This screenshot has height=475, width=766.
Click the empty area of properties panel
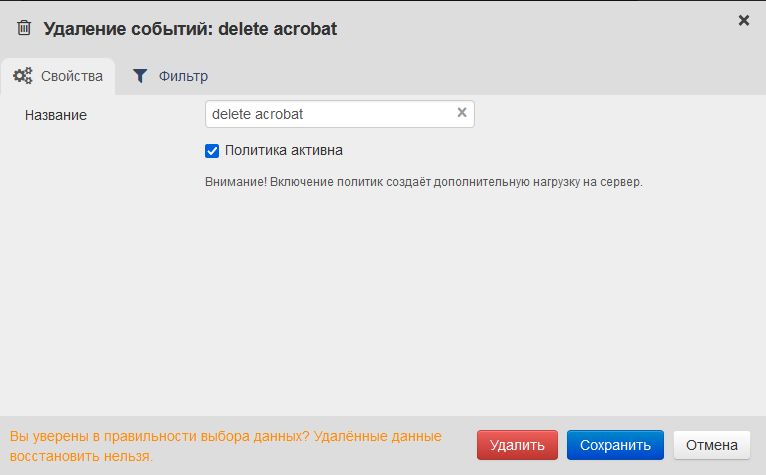[x=380, y=300]
